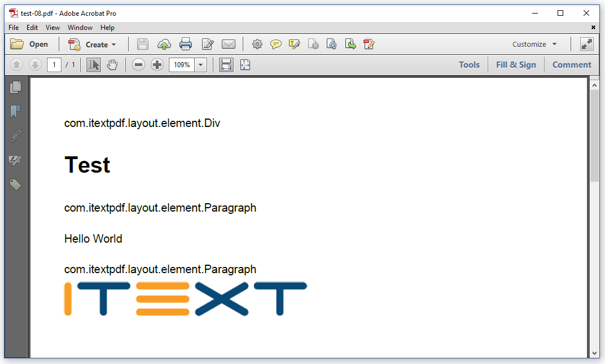Image resolution: width=605 pixels, height=364 pixels.
Task: Click the iText logo image
Action: click(x=186, y=299)
